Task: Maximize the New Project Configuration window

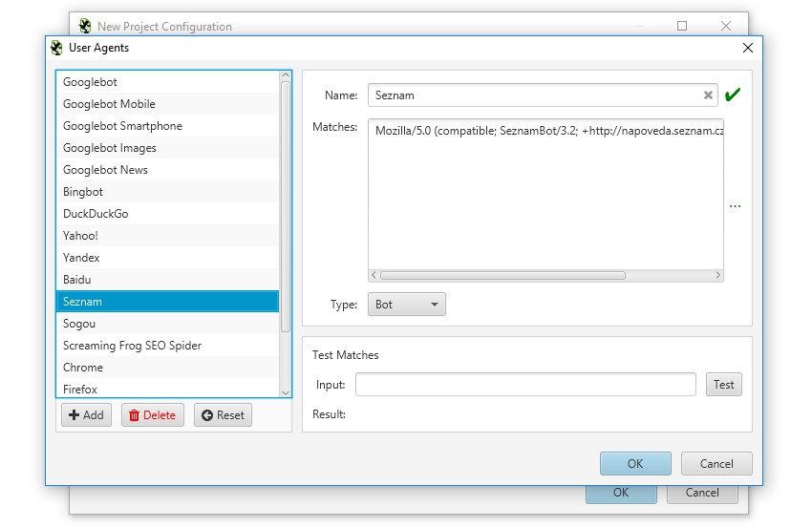Action: pos(682,26)
